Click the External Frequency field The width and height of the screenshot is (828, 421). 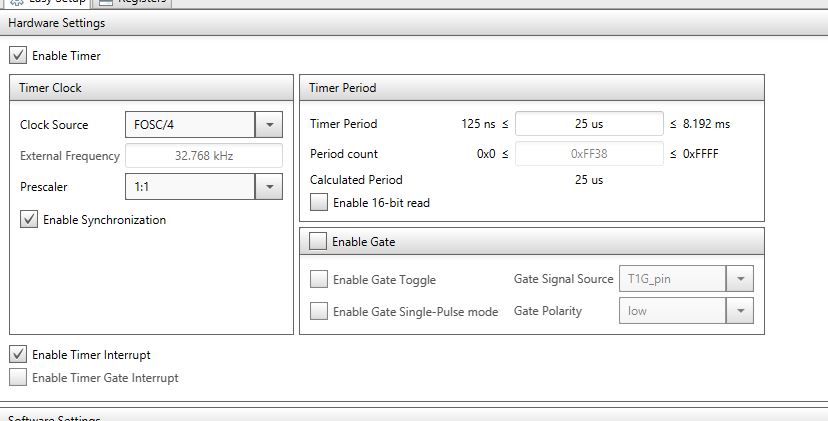(x=204, y=156)
